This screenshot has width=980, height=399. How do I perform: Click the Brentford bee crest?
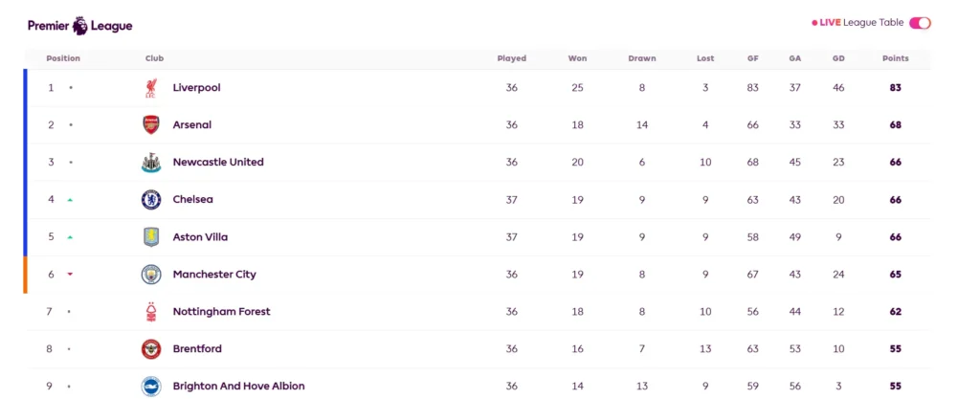pos(150,349)
